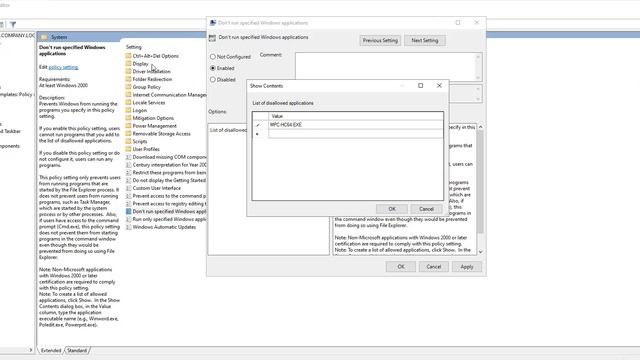Select Windows Automatic Updates setting
640x360 pixels.
(x=161, y=227)
